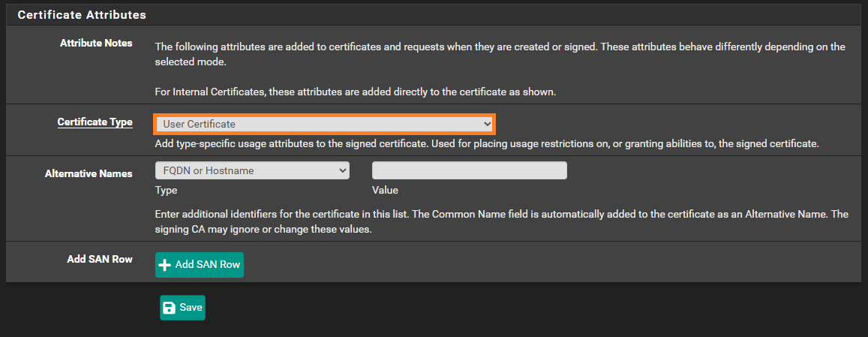Click the For Internal Certificates note line
868x337 pixels.
[356, 92]
